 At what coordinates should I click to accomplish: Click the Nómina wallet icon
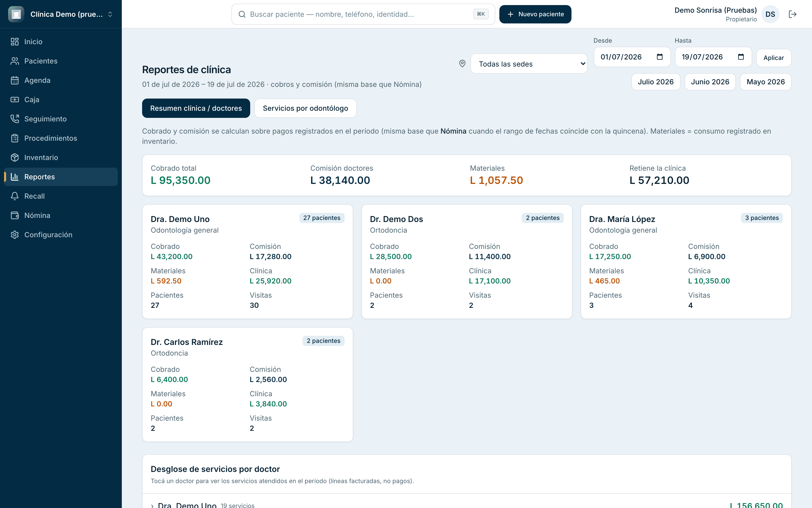pos(14,215)
